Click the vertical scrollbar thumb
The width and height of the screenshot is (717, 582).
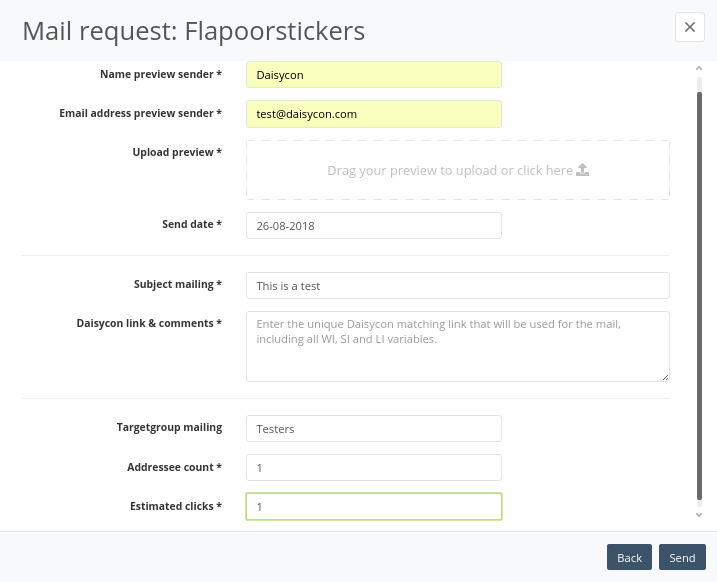(x=699, y=296)
